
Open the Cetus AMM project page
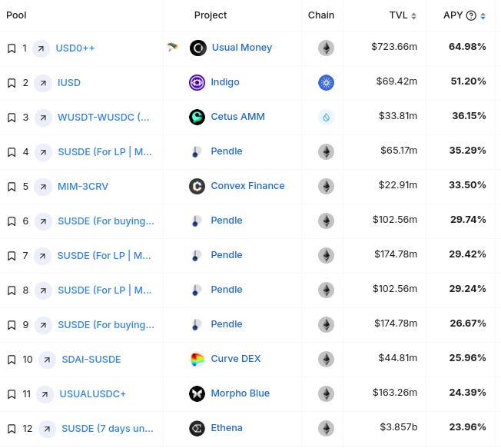coord(237,117)
